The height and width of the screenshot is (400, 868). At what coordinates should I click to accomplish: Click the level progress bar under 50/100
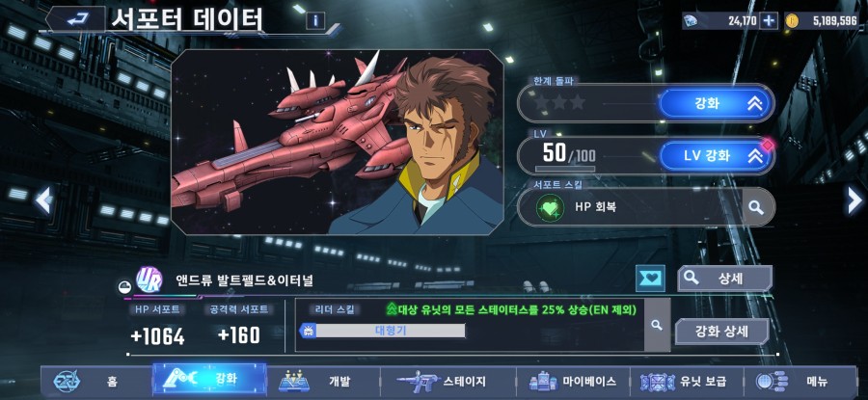point(565,170)
